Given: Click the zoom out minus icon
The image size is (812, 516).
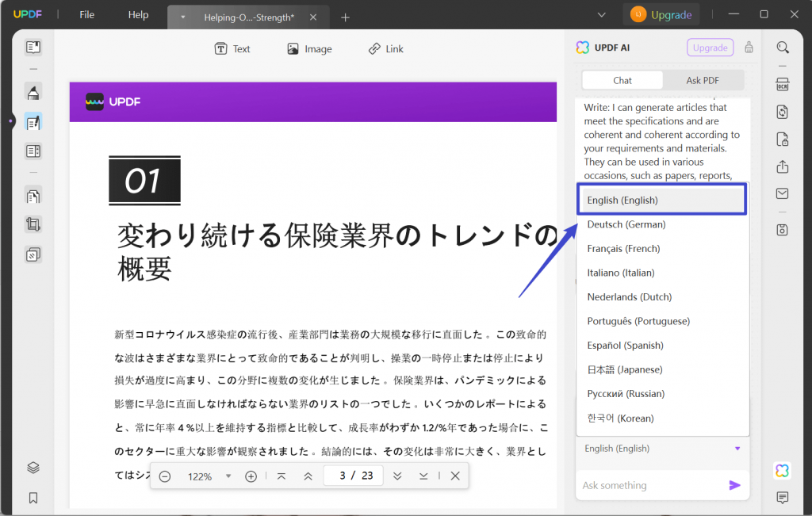Looking at the screenshot, I should [x=165, y=476].
